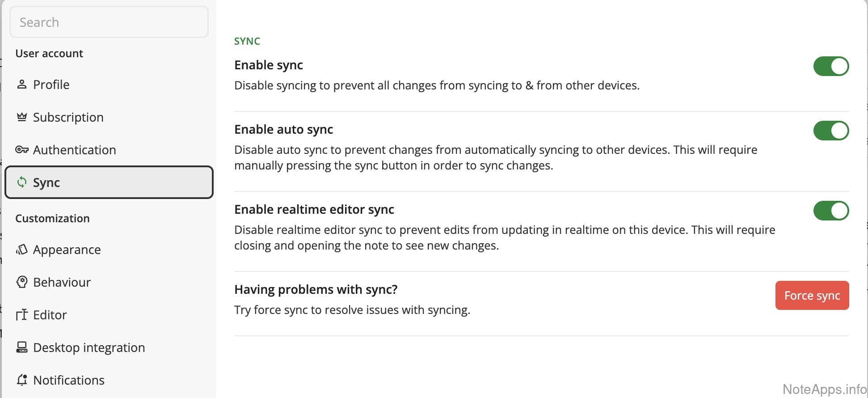The width and height of the screenshot is (868, 398).
Task: Select the Authentication text label
Action: (x=75, y=150)
